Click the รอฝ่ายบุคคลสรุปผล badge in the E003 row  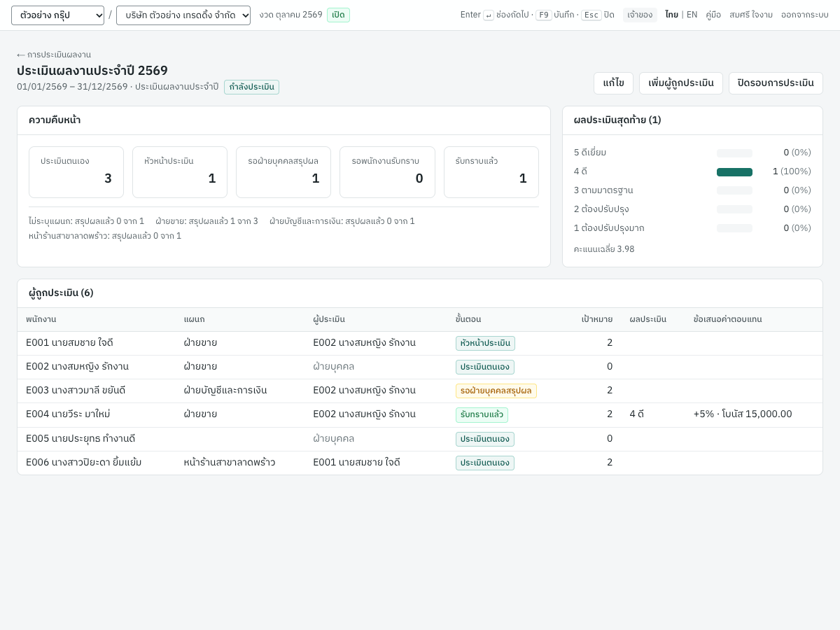[496, 391]
